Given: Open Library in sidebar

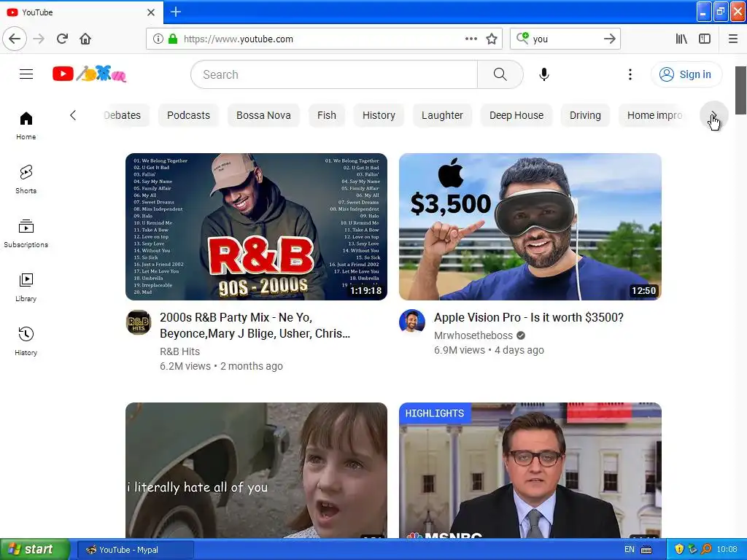Looking at the screenshot, I should [26, 287].
